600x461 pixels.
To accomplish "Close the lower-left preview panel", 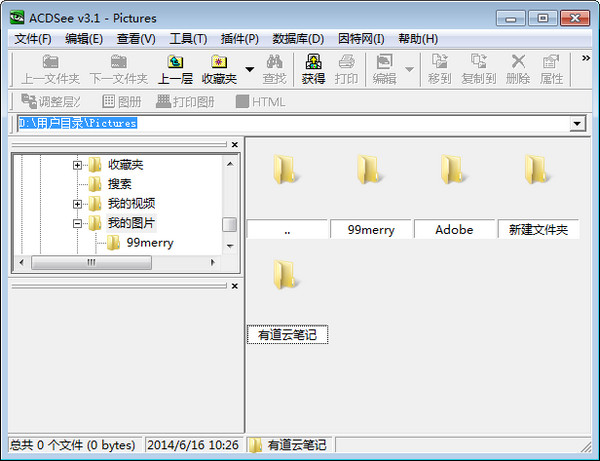I will coord(235,286).
